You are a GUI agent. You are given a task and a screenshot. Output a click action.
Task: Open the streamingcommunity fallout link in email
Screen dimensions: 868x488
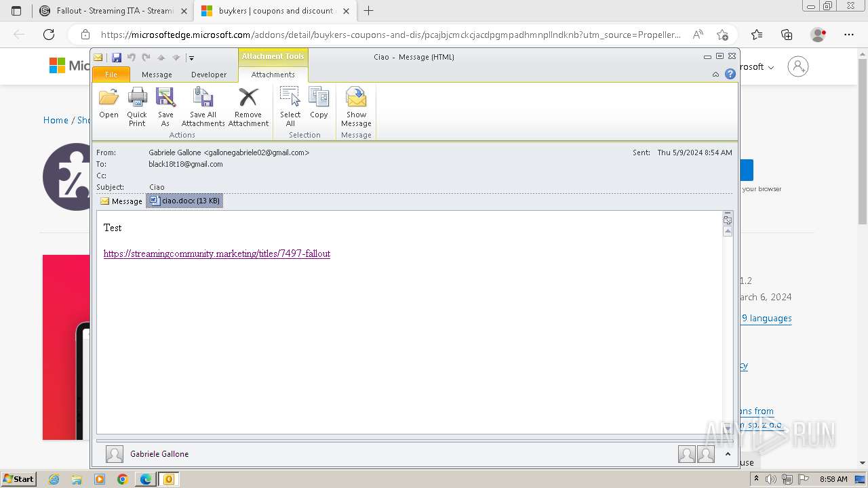[217, 253]
